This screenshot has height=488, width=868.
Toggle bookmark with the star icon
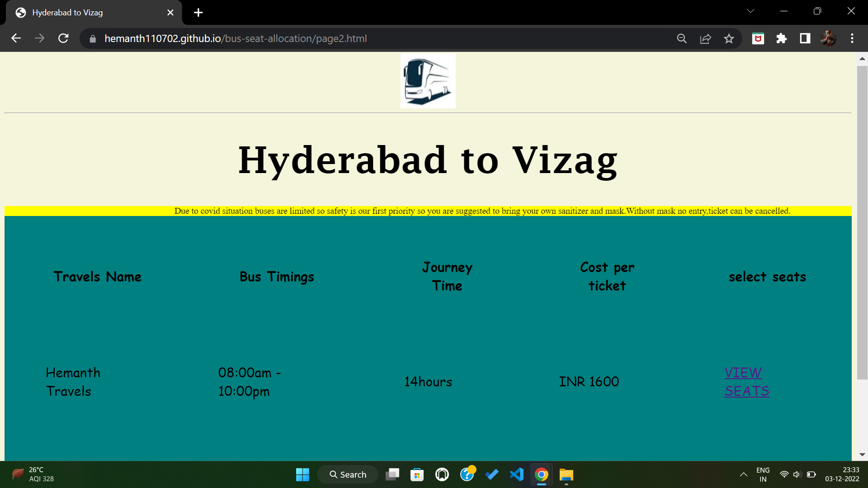729,38
